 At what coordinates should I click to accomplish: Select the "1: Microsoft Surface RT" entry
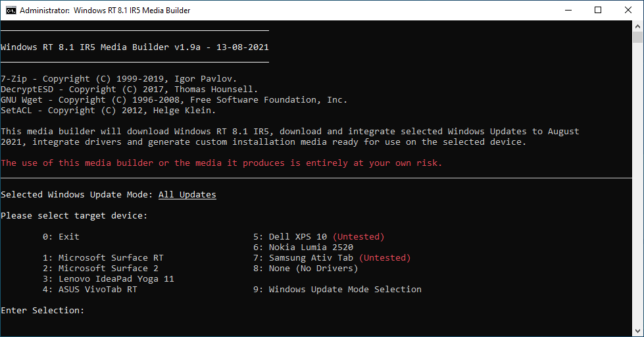click(103, 258)
